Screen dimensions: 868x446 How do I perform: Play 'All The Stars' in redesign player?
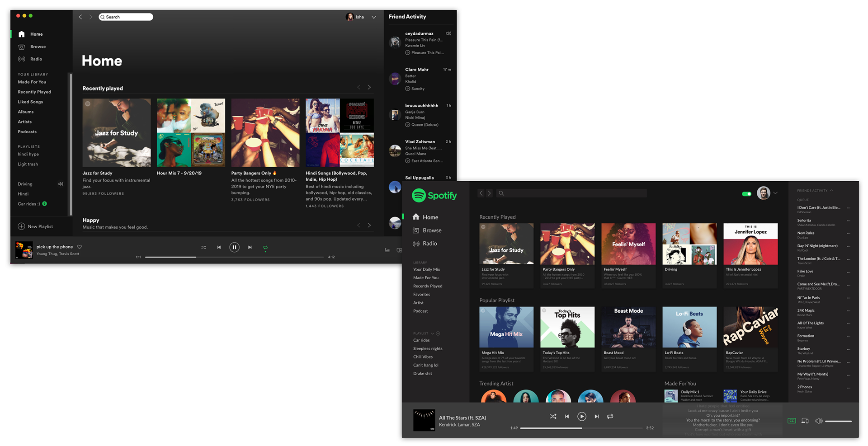point(582,416)
